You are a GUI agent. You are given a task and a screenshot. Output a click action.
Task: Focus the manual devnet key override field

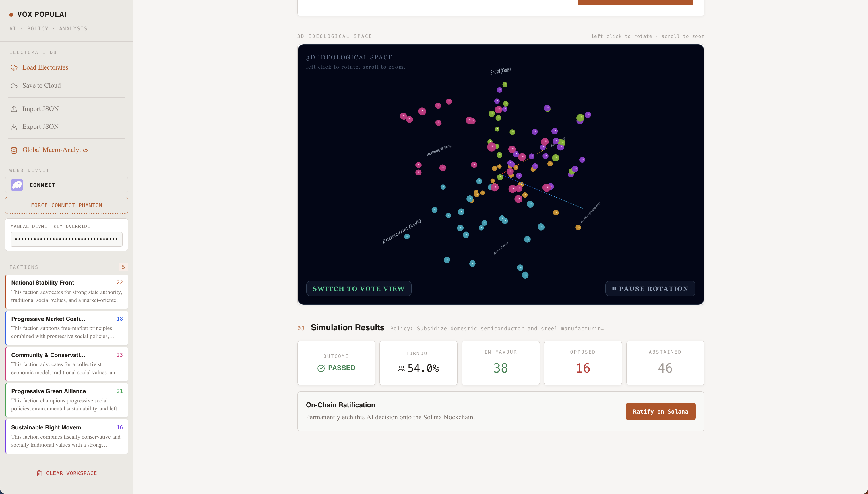(x=67, y=239)
